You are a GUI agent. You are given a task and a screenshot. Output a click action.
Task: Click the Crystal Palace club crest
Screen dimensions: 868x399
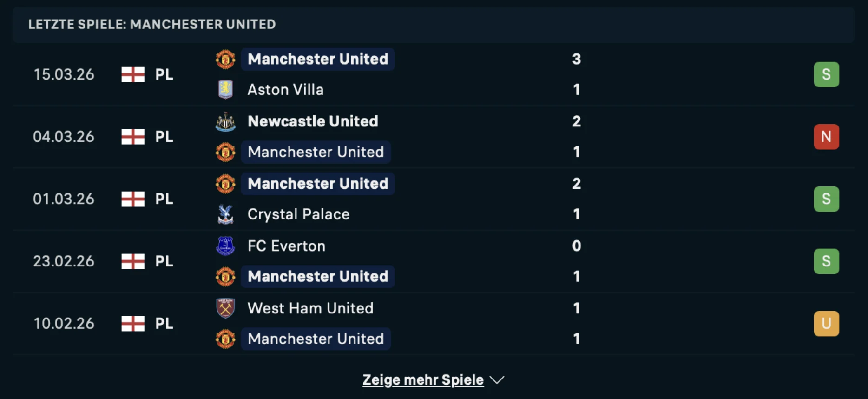click(x=225, y=214)
